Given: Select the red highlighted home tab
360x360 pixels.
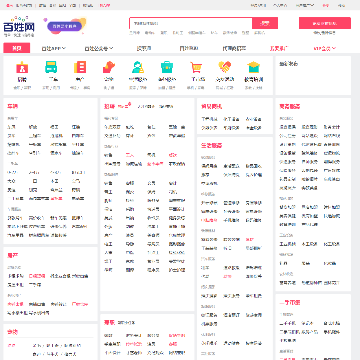Looking at the screenshot, I should 17,48.
